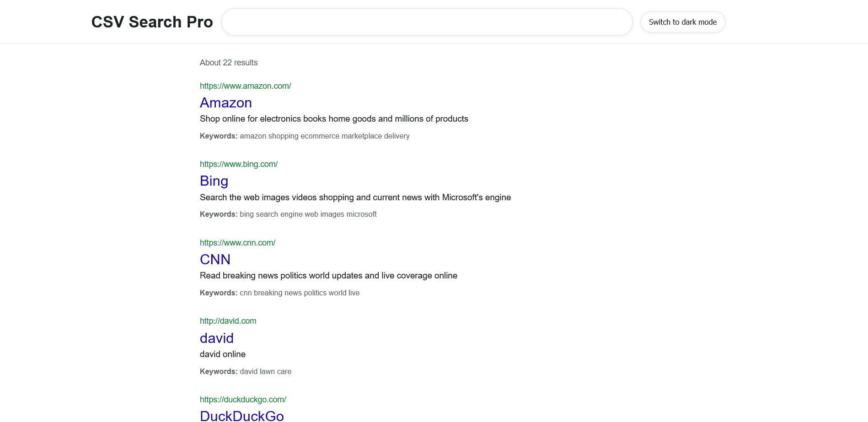This screenshot has width=868, height=422.
Task: Open the DuckDuckGo result title link
Action: point(241,416)
